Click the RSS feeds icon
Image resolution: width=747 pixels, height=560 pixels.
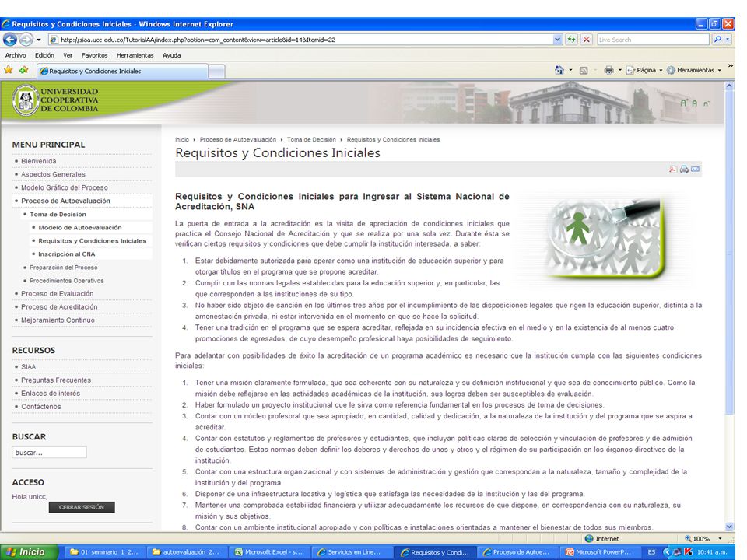tap(583, 71)
